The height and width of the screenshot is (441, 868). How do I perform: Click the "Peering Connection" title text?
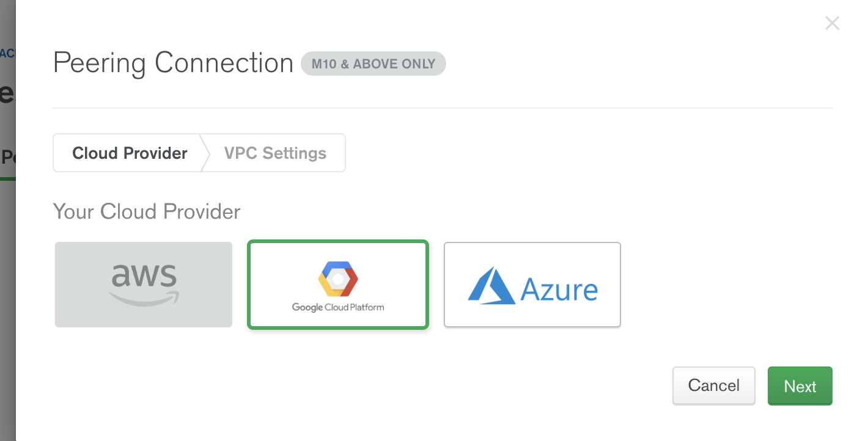pos(173,62)
